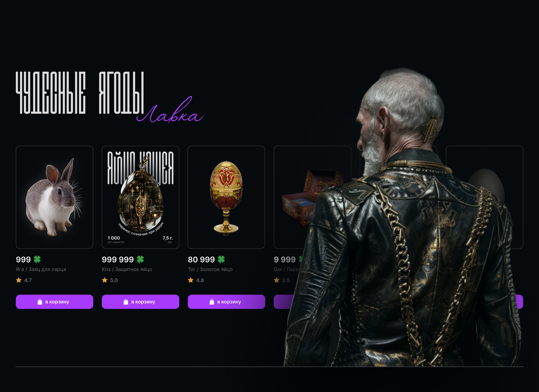Viewport: 539px width, 392px height.
Task: Click the star icon by rating 4.8
Action: [191, 280]
